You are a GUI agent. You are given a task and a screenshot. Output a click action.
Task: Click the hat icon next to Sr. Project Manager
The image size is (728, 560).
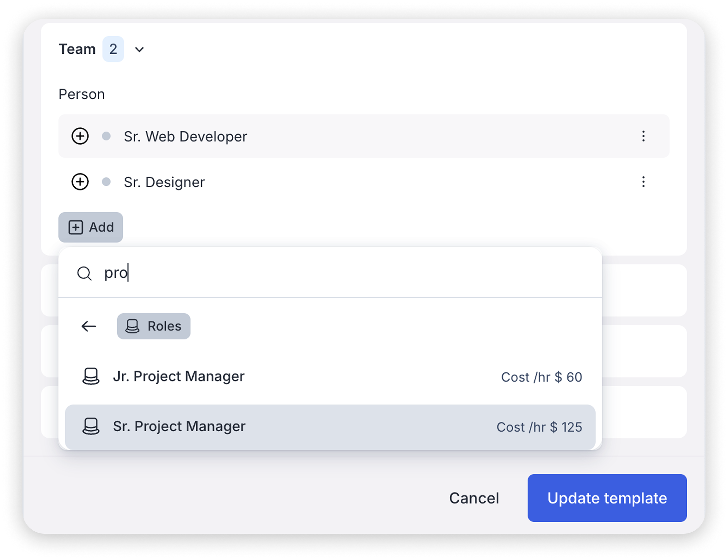point(91,426)
